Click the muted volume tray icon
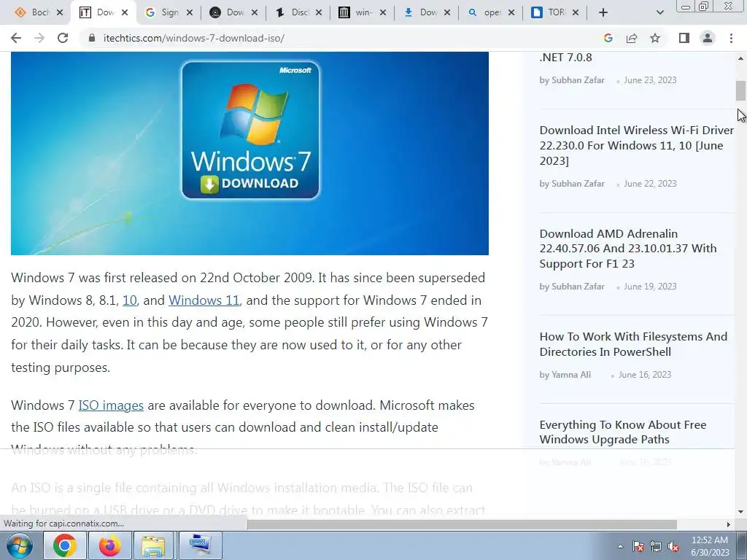The width and height of the screenshot is (747, 560). 673,546
